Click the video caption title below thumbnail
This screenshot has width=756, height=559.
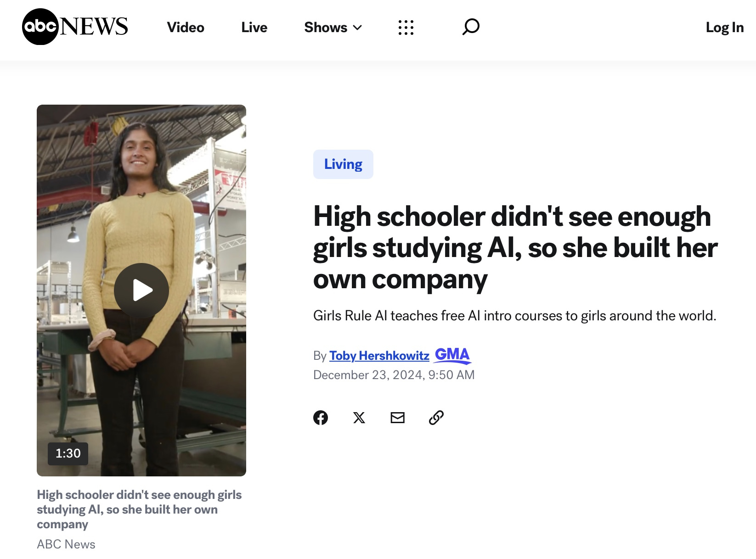point(139,509)
